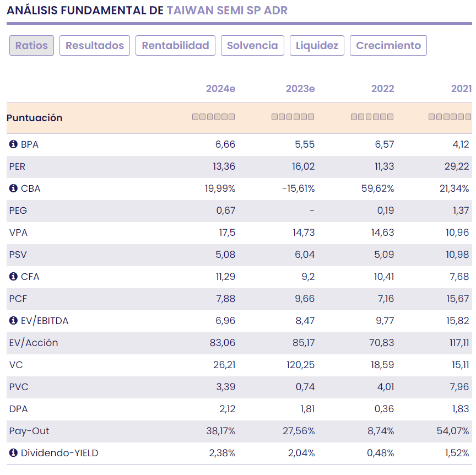
Task: Go to the Liquidez tab
Action: click(x=317, y=46)
